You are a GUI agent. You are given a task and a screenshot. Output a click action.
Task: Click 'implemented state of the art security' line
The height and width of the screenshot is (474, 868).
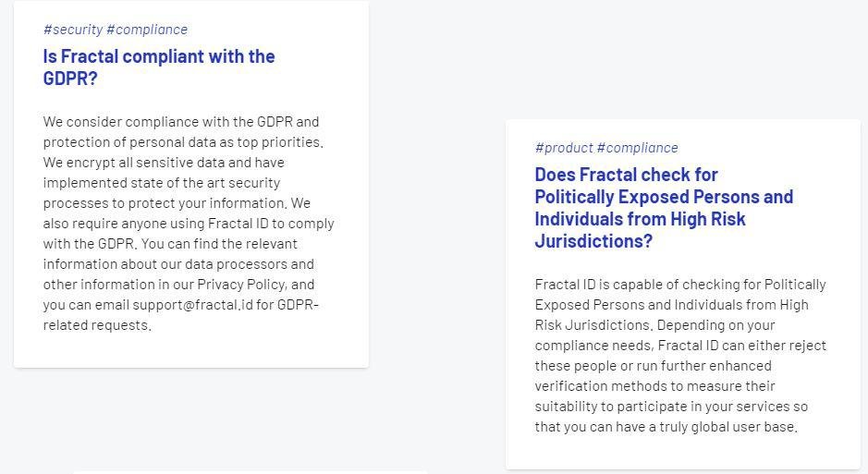[162, 183]
